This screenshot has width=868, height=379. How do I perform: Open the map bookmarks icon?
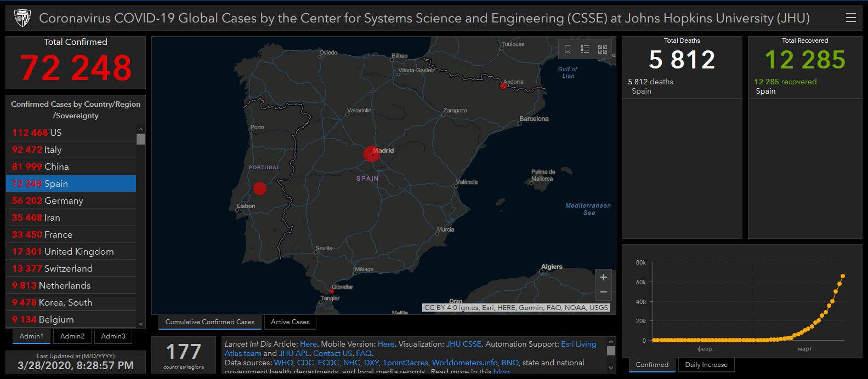568,49
